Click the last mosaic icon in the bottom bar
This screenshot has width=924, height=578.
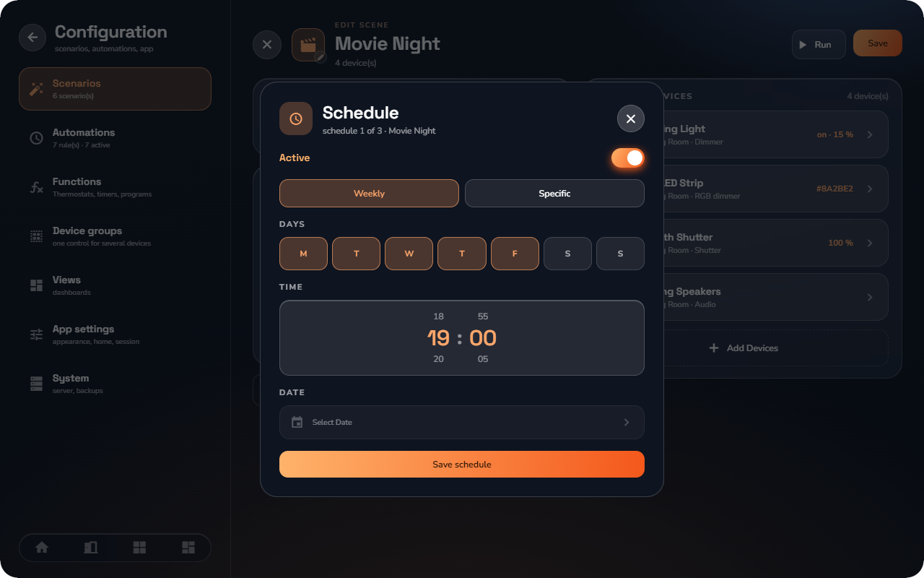tap(188, 548)
